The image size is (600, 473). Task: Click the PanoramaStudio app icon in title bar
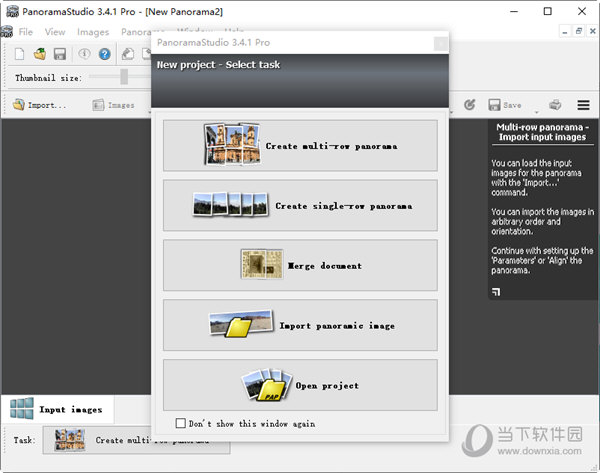[12, 11]
